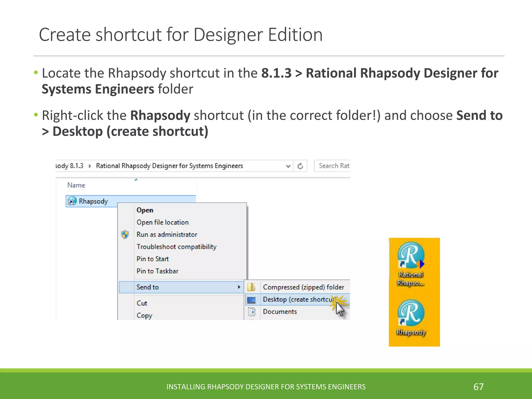
Task: Click the Search Rat search field
Action: click(332, 166)
